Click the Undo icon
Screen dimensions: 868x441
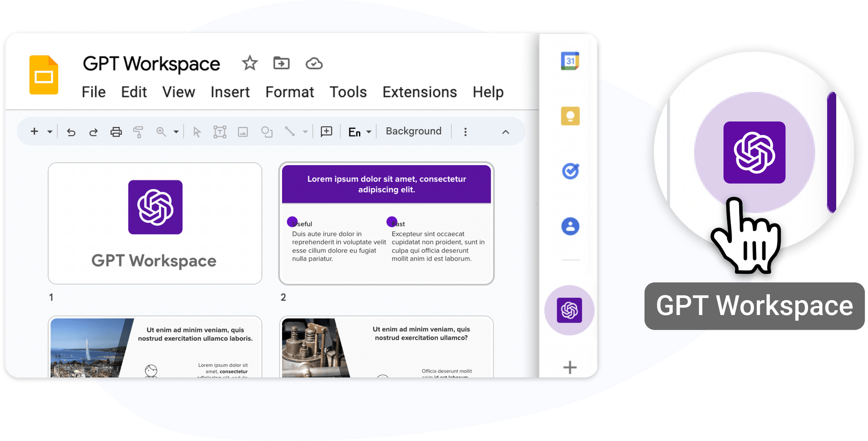coord(71,132)
